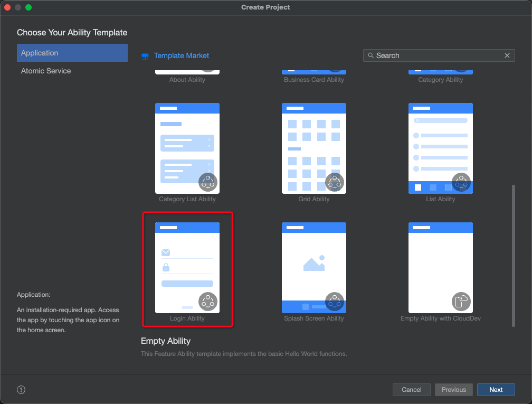Clear the search field with the X icon
Screen dimensions: 532x404
point(507,55)
